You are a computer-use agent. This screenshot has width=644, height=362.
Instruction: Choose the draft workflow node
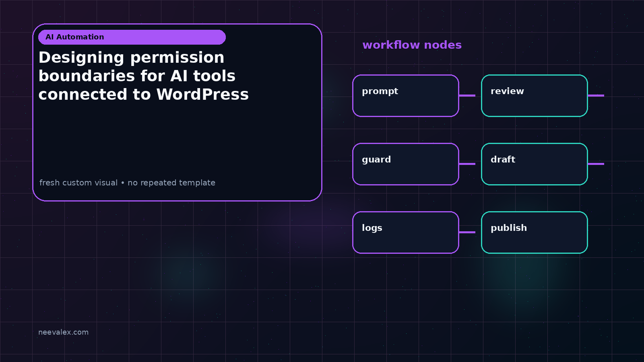(535, 164)
